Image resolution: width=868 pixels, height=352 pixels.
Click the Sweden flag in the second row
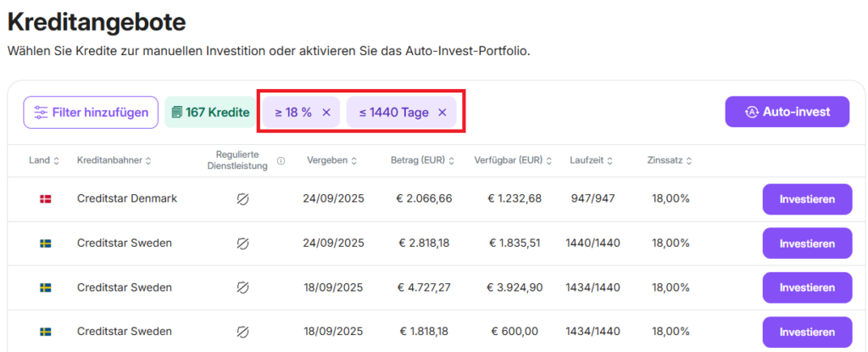[x=45, y=243]
